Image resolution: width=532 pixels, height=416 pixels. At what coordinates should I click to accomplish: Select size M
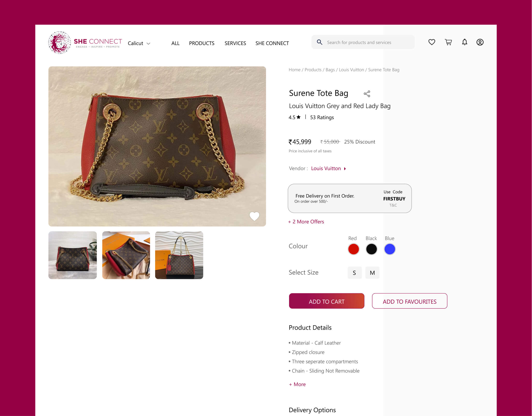point(372,273)
